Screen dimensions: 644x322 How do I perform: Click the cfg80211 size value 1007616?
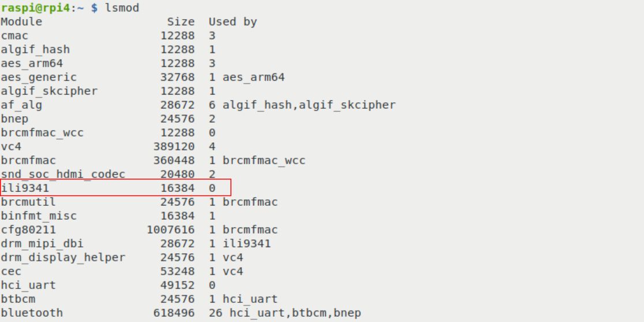tap(170, 230)
